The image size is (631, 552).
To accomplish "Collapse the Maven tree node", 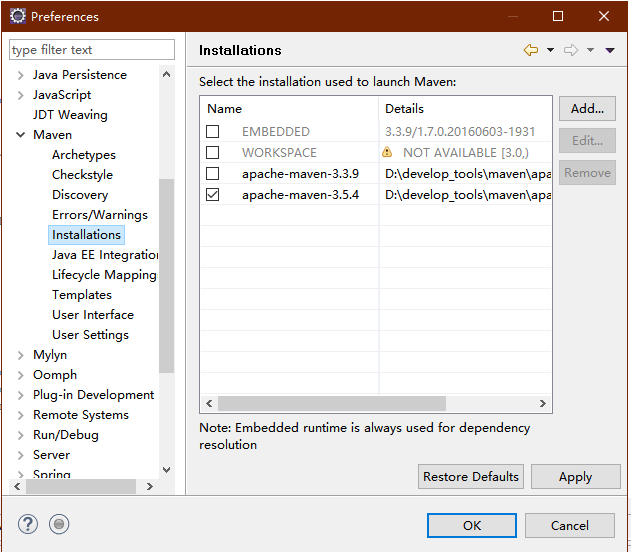I will click(21, 135).
